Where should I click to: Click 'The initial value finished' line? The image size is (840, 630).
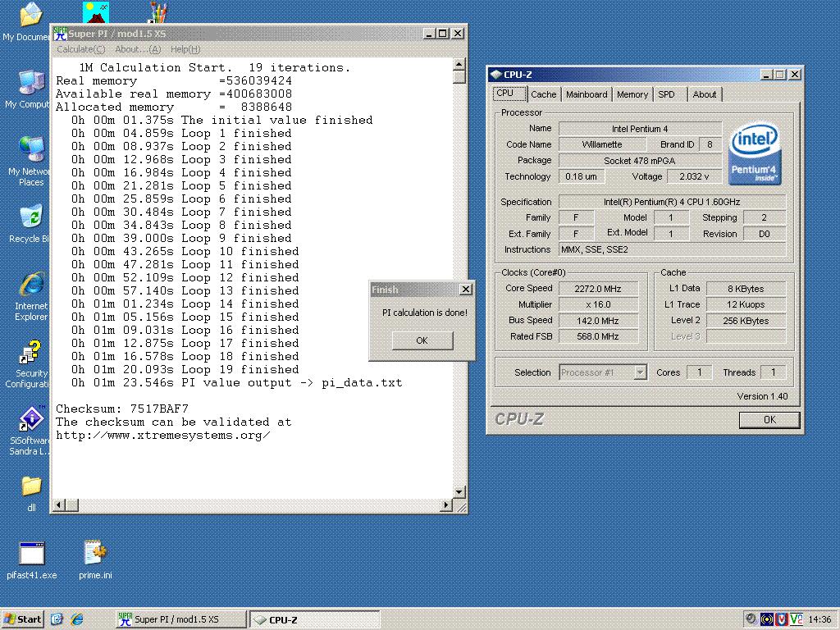click(221, 120)
